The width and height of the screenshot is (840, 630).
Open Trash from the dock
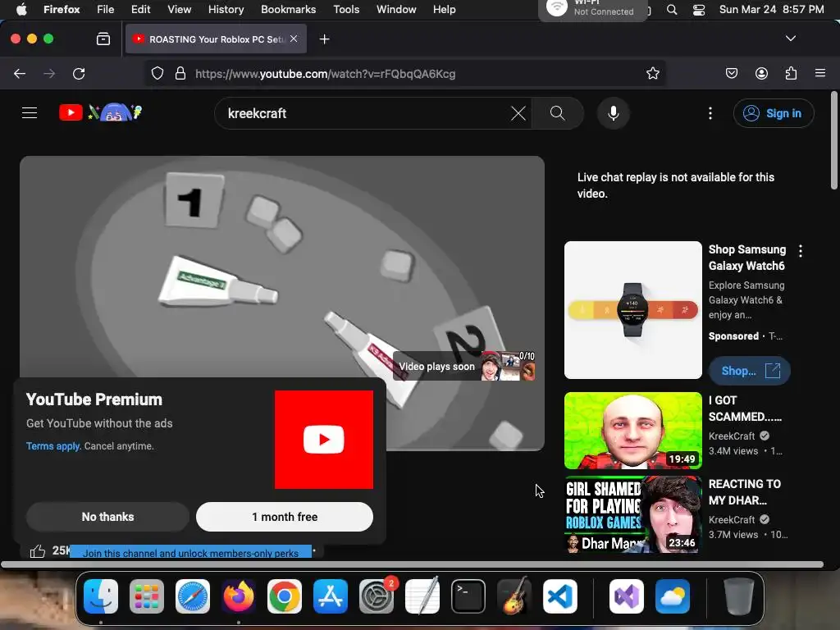pyautogui.click(x=738, y=596)
